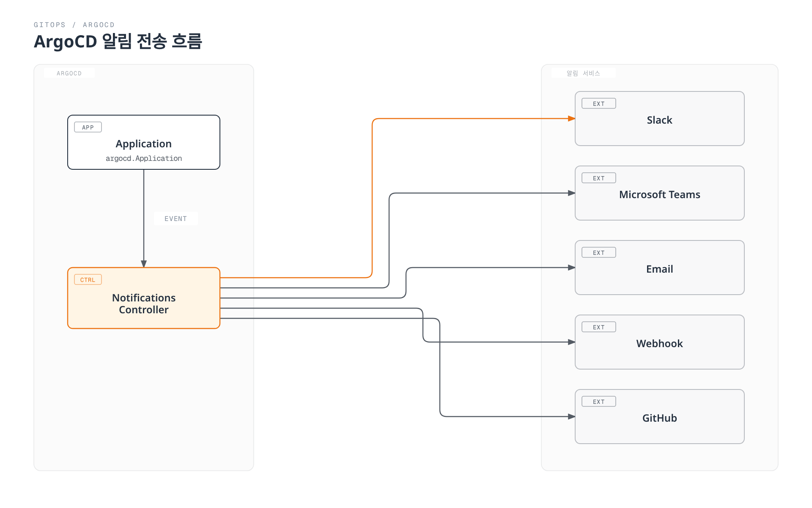
Task: Click the Slack service box
Action: (x=660, y=119)
